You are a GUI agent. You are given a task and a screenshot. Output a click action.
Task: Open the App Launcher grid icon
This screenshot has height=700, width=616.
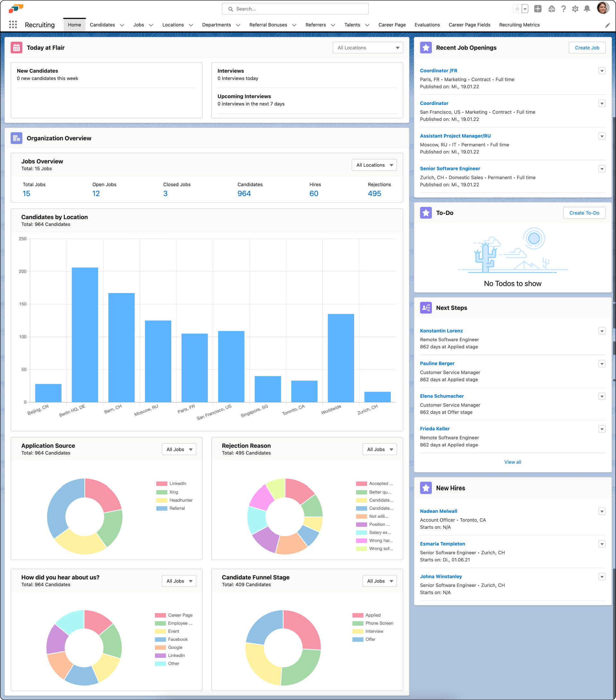tap(13, 24)
